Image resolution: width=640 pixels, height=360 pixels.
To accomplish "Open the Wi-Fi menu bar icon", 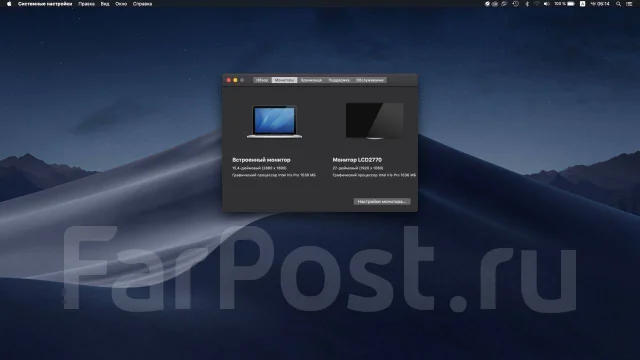I will (537, 4).
